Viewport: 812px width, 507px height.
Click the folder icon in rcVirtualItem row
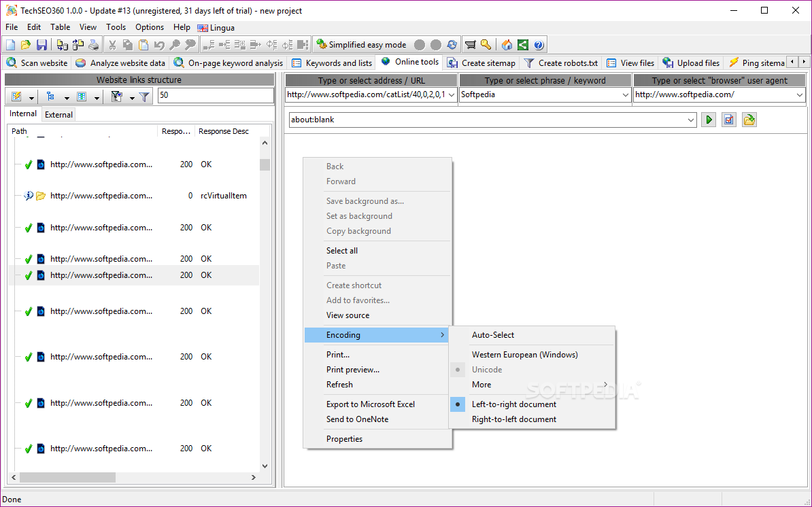pyautogui.click(x=41, y=196)
